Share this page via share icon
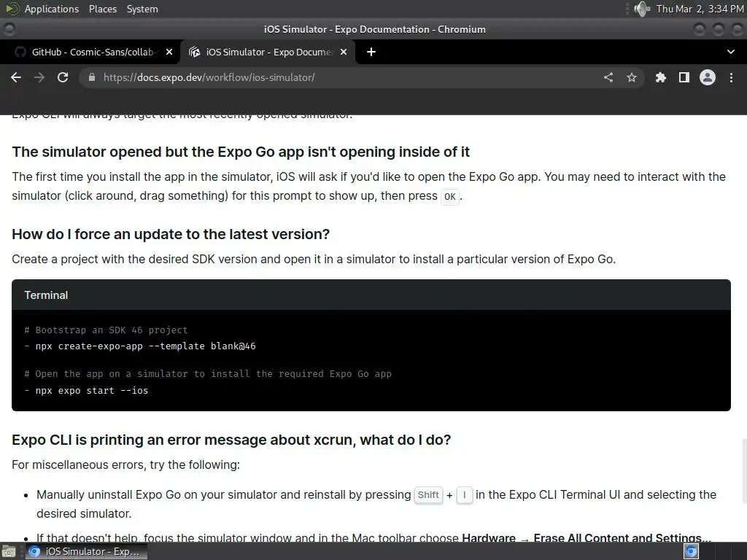The image size is (747, 560). 608,77
